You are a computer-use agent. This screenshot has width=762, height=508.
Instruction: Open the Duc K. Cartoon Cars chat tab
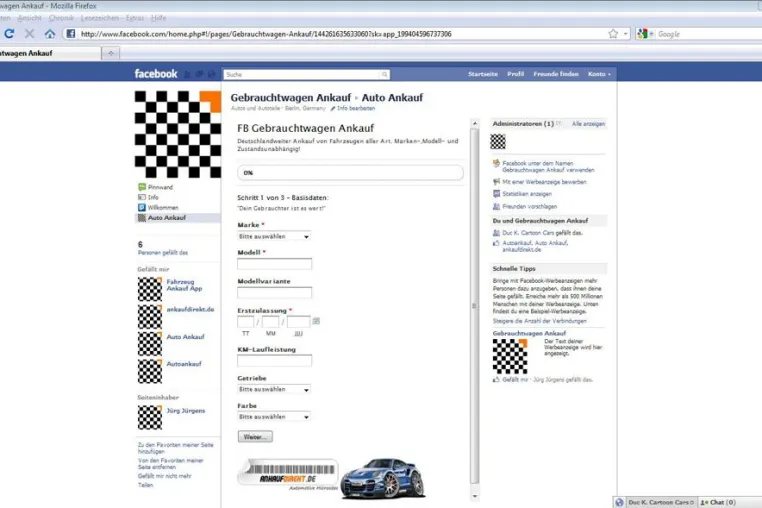coord(660,502)
